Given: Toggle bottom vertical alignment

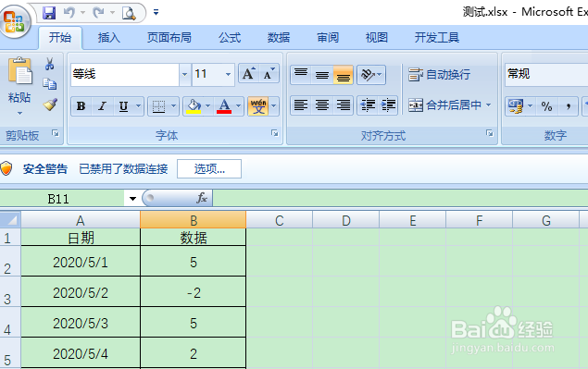Looking at the screenshot, I should coord(344,75).
